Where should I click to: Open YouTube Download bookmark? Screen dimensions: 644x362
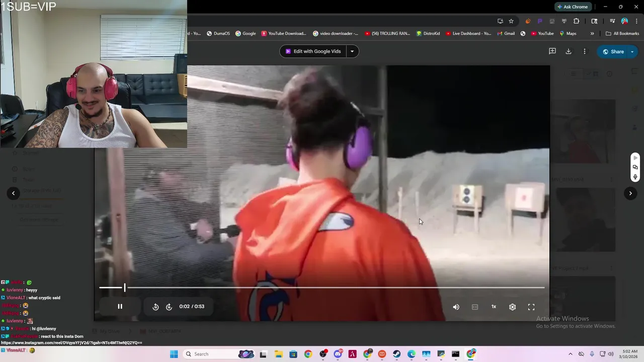point(283,34)
